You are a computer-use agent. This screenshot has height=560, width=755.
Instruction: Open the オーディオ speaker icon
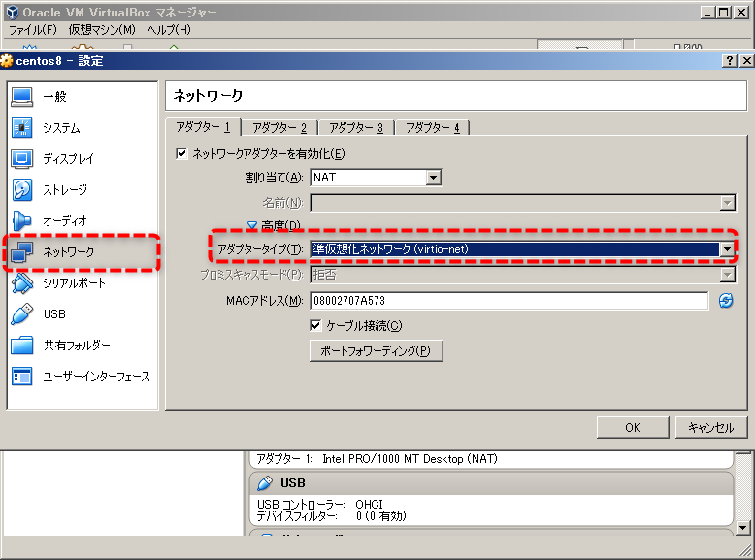22,220
